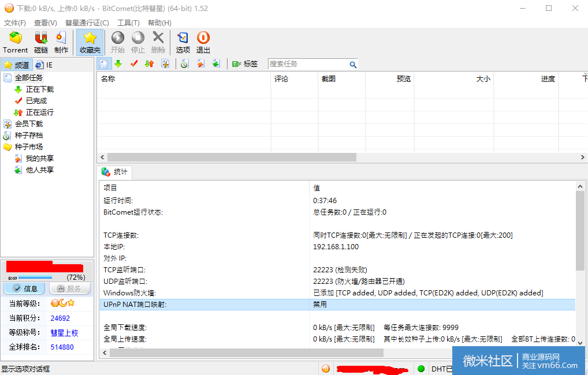Open a Torrent file from toolbar

(x=16, y=42)
